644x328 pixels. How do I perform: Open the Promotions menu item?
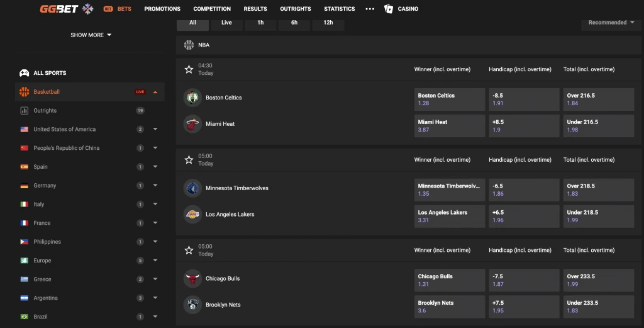coord(162,9)
